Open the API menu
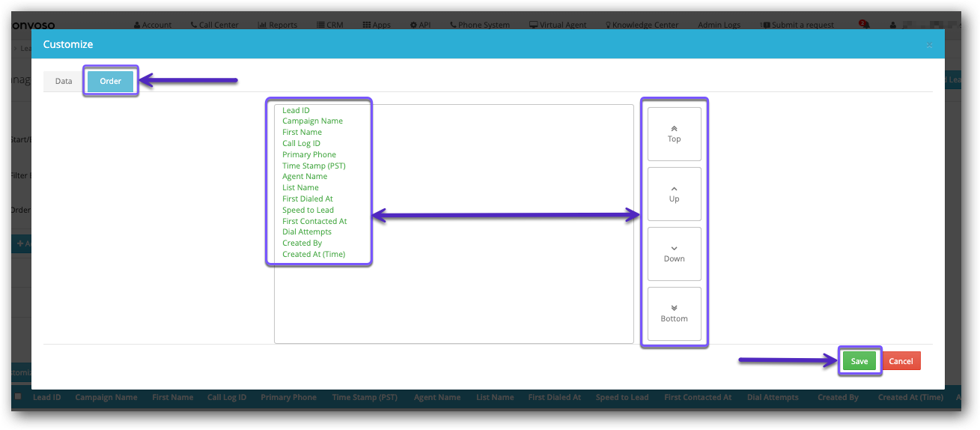This screenshot has height=430, width=980. [421, 25]
